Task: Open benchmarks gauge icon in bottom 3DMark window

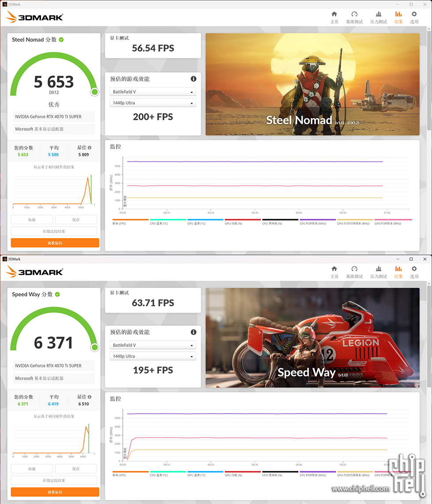Action: pos(354,269)
